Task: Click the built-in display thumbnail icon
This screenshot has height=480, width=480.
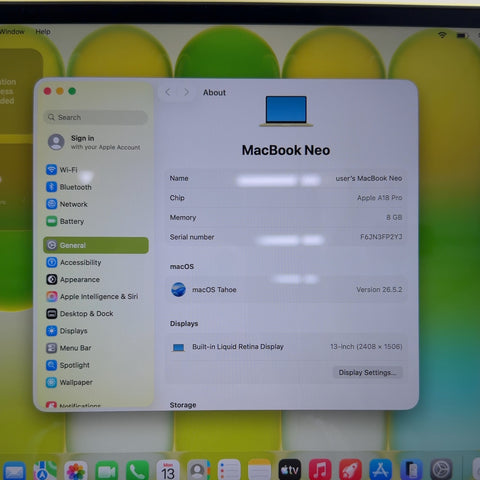Action: pos(178,348)
